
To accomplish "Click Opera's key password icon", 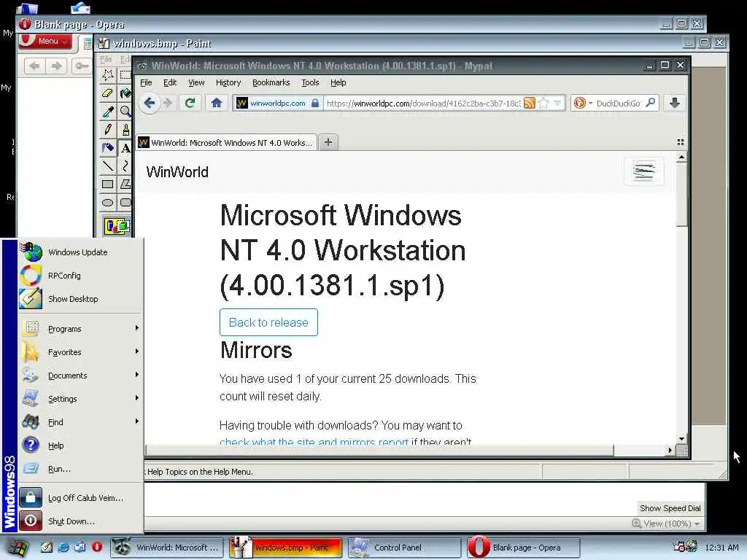I will coord(82,66).
